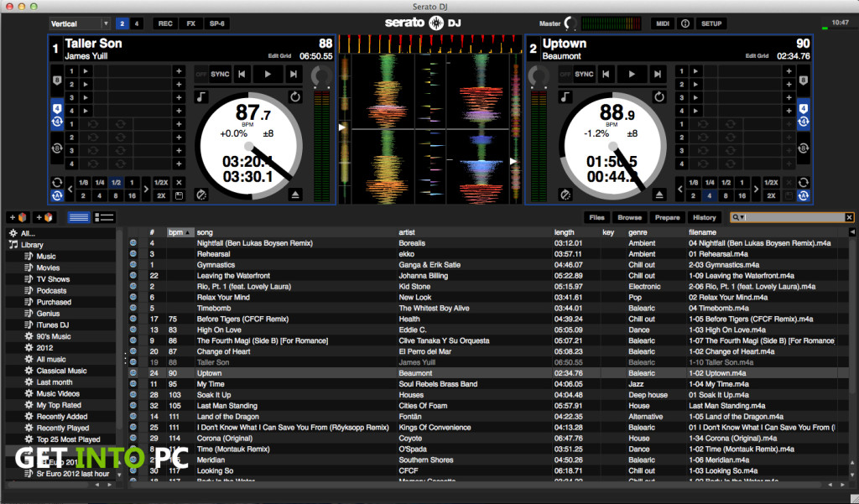
Task: Shift loop sizes right on deck 1
Action: 146,189
